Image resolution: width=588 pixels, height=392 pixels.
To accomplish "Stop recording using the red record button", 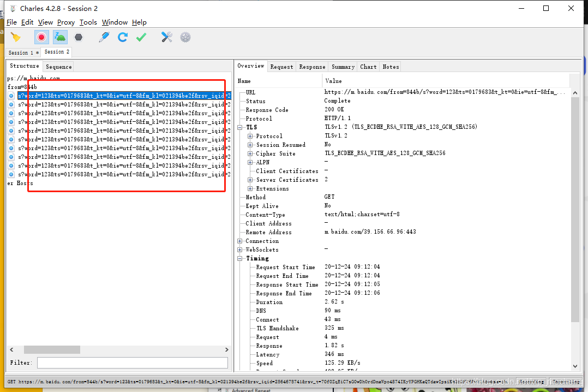I will (41, 37).
